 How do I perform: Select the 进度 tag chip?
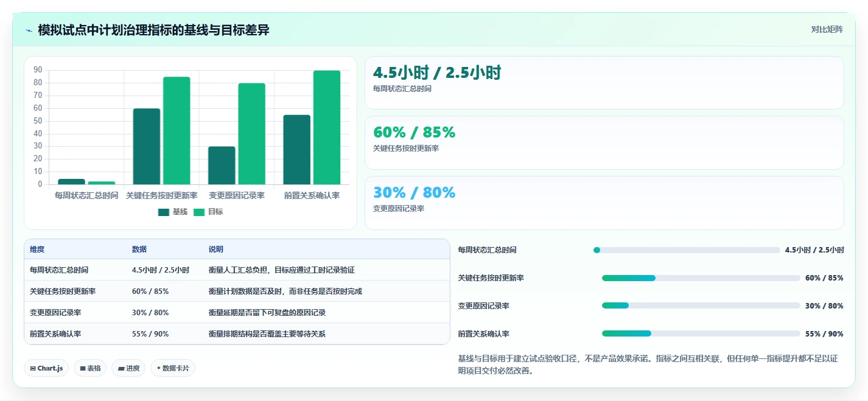pyautogui.click(x=128, y=368)
